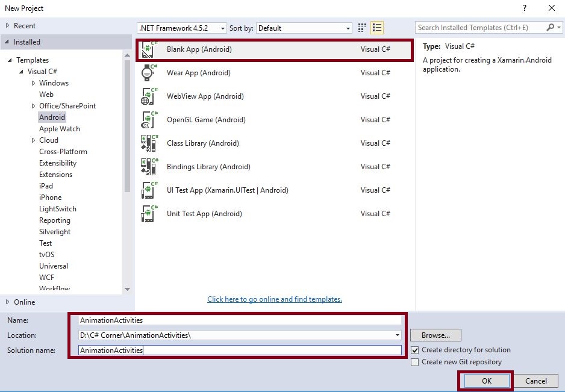Click the Wear App watch icon
This screenshot has height=392, width=565.
pos(149,73)
